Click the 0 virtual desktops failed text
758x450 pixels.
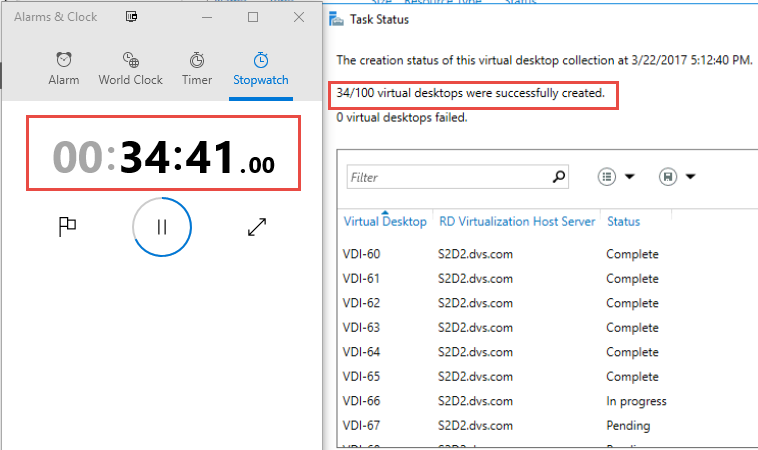tap(402, 117)
